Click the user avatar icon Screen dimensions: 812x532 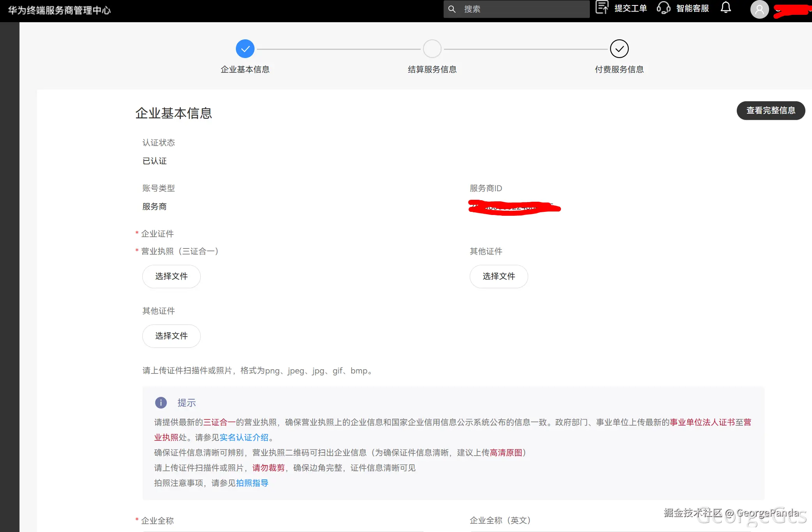(x=759, y=9)
